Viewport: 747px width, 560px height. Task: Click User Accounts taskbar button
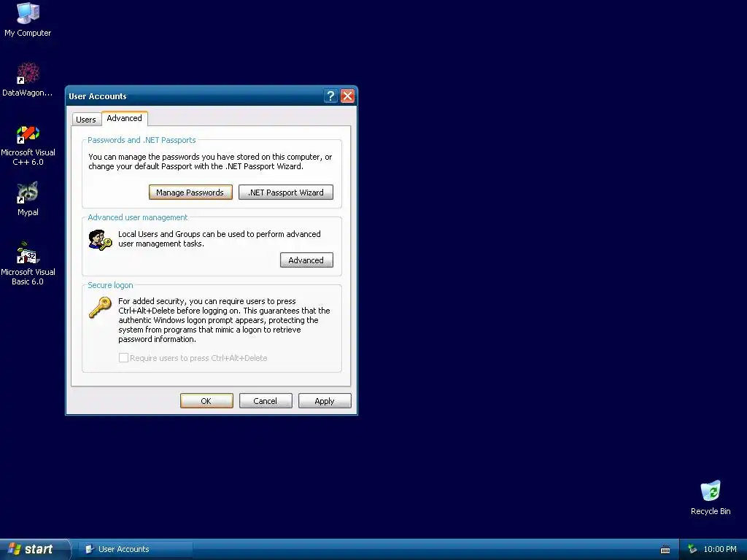click(x=135, y=549)
